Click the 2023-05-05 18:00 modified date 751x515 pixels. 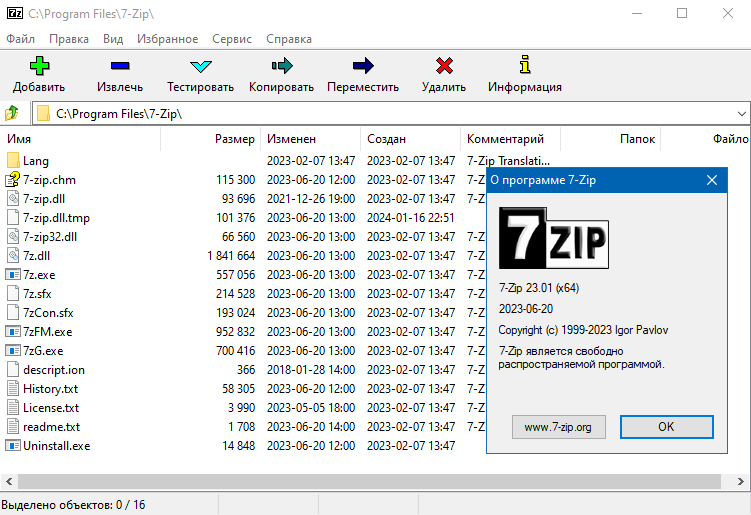[311, 408]
